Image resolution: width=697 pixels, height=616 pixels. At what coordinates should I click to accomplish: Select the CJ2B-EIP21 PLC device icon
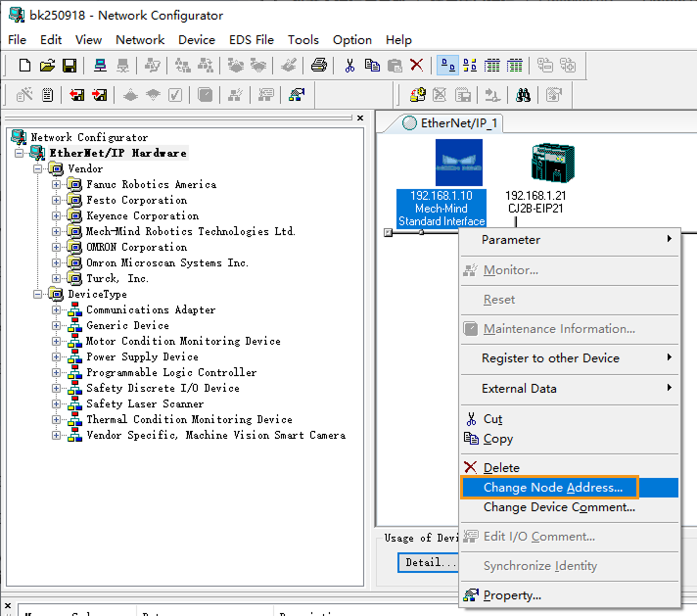[553, 163]
